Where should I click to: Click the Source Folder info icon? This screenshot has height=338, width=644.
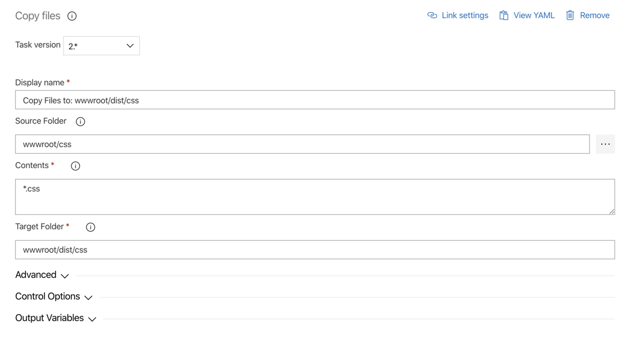(x=80, y=122)
